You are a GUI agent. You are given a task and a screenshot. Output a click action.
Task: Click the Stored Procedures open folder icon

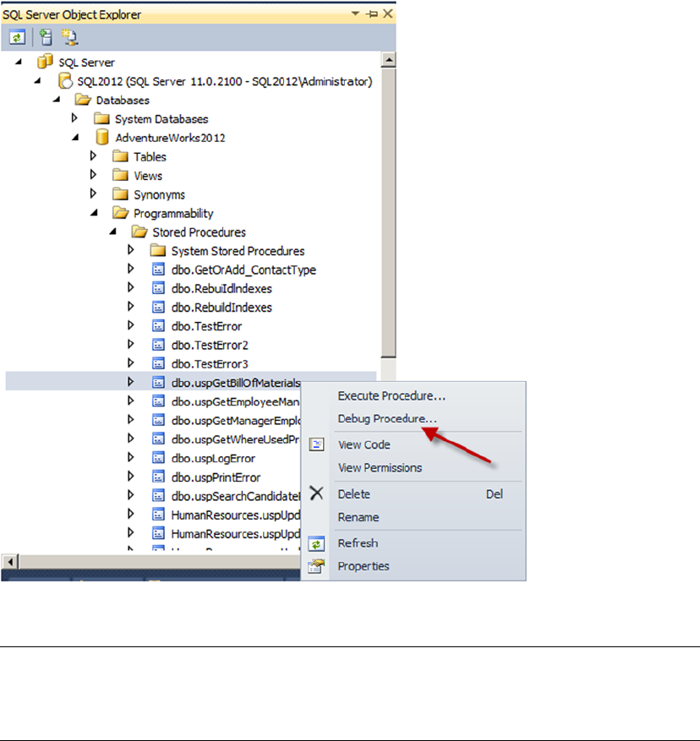pyautogui.click(x=139, y=232)
